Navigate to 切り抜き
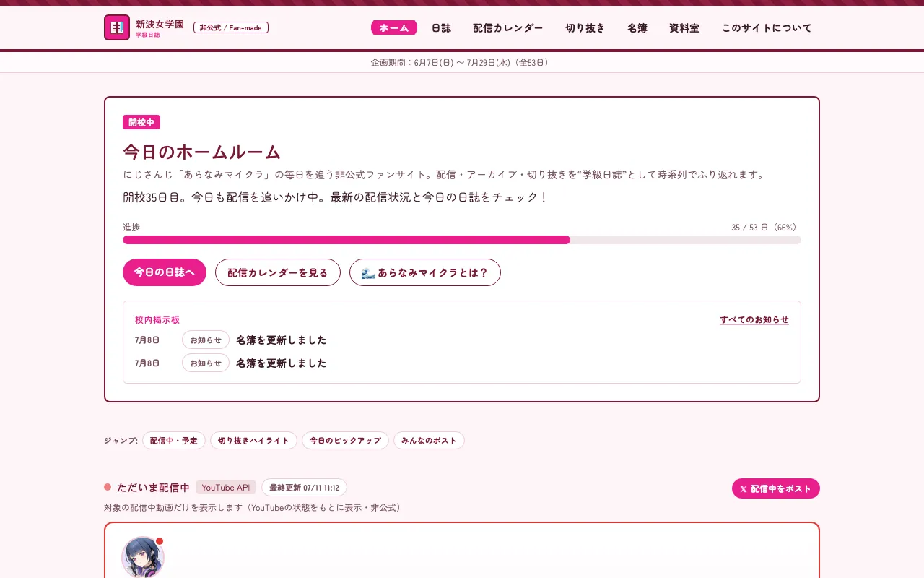This screenshot has width=924, height=578. coord(585,27)
